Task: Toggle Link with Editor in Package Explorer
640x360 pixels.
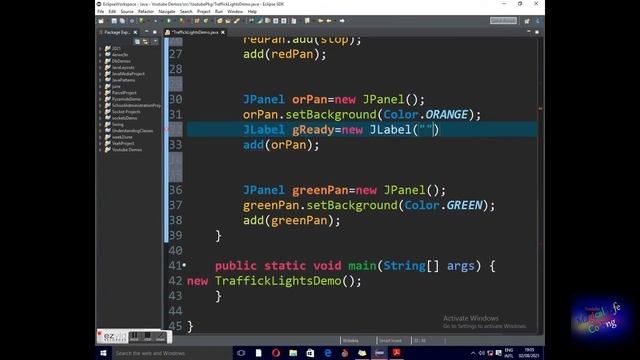Action: click(x=145, y=42)
